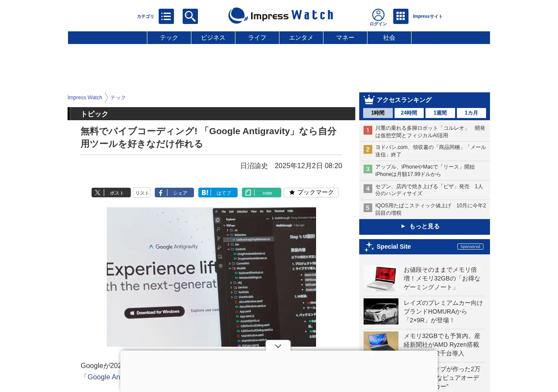Share article on Facebook シェア

[174, 193]
